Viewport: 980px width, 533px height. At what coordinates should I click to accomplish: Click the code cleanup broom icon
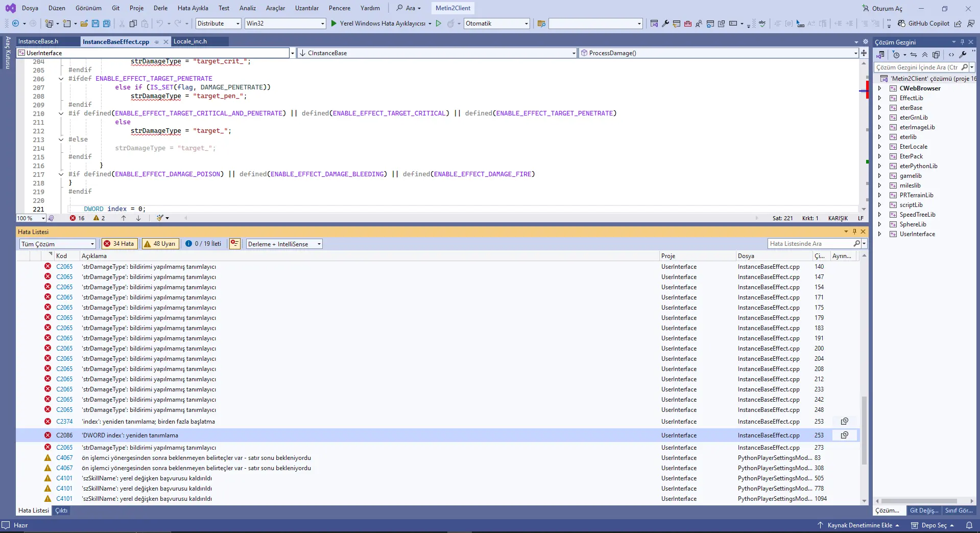pyautogui.click(x=160, y=218)
